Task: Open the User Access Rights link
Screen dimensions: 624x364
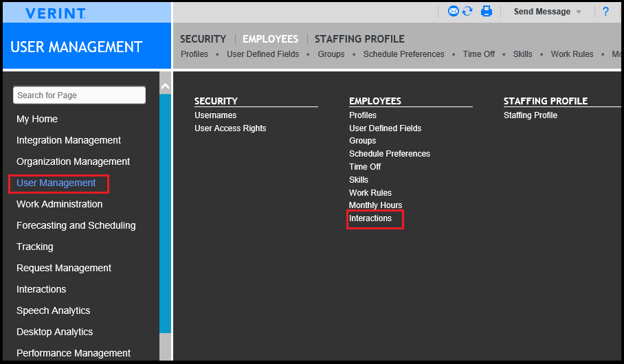Action: click(230, 128)
